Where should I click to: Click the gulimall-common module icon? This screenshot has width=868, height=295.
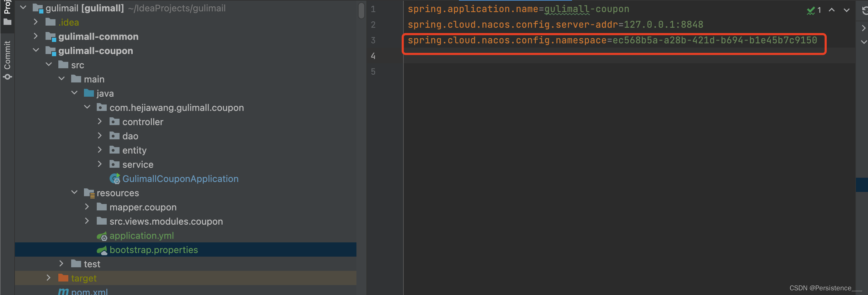(51, 37)
